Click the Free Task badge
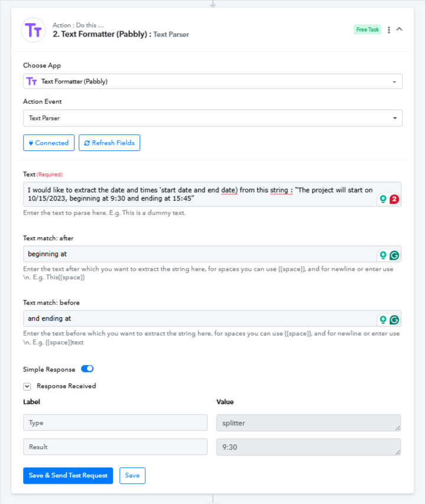This screenshot has height=504, width=425. [368, 30]
